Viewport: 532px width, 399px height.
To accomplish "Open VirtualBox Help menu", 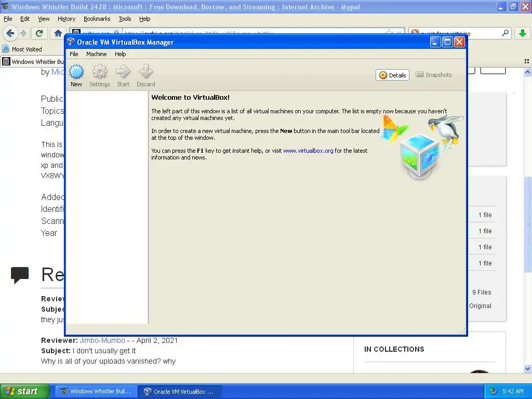I will pyautogui.click(x=120, y=54).
